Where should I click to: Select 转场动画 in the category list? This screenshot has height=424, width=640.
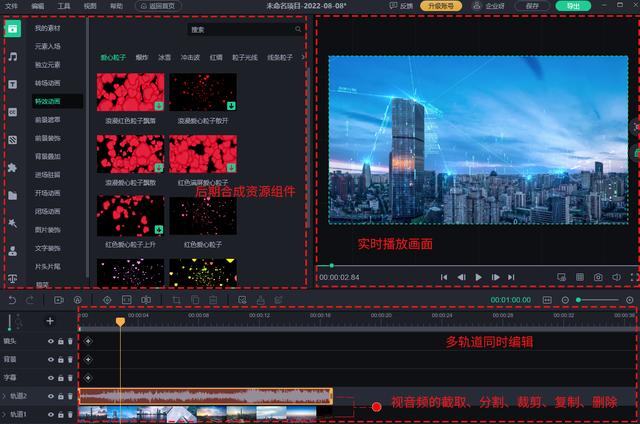(48, 83)
